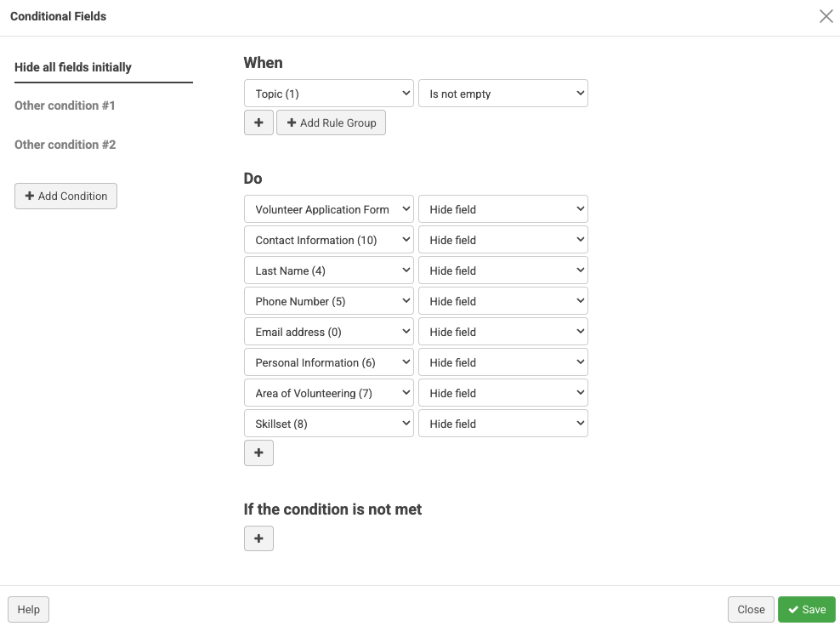Open the Help button
Image resolution: width=840 pixels, height=632 pixels.
(29, 609)
